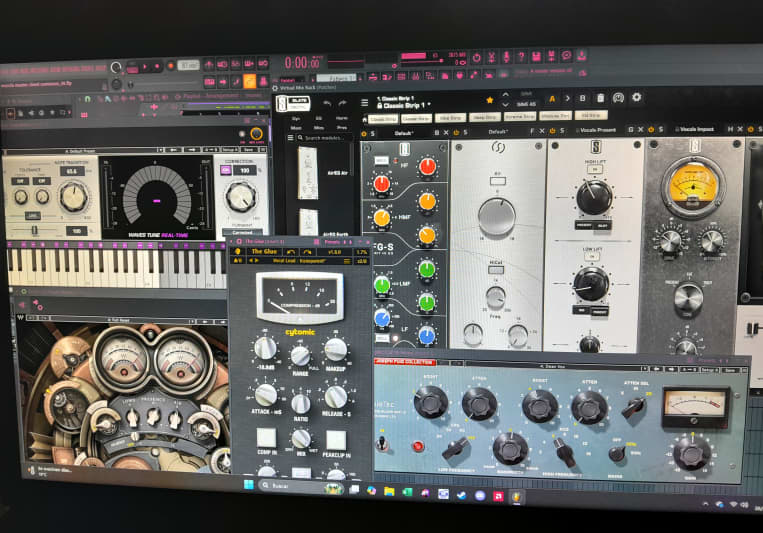Click the FL Studio icon in the taskbar
This screenshot has width=763, height=533.
[516, 497]
